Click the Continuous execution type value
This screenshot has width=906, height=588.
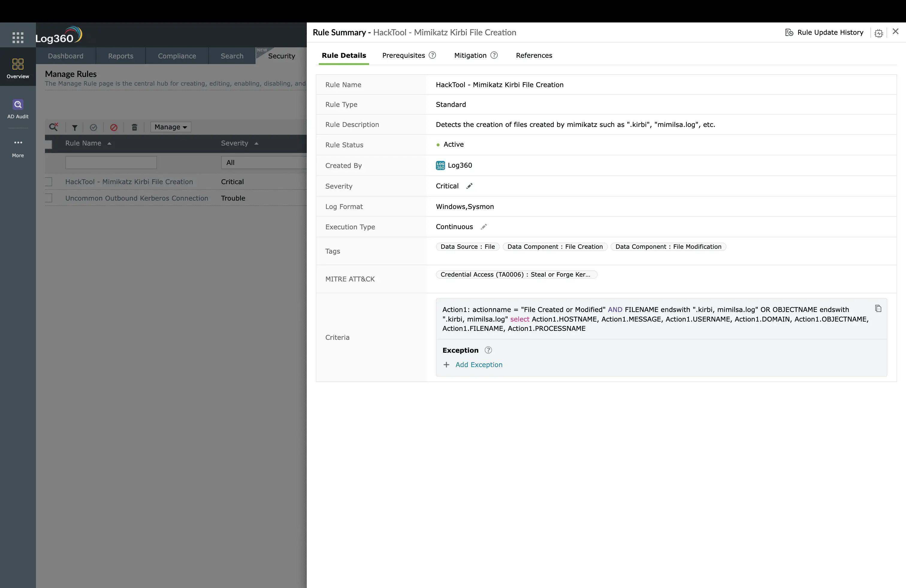(x=454, y=227)
